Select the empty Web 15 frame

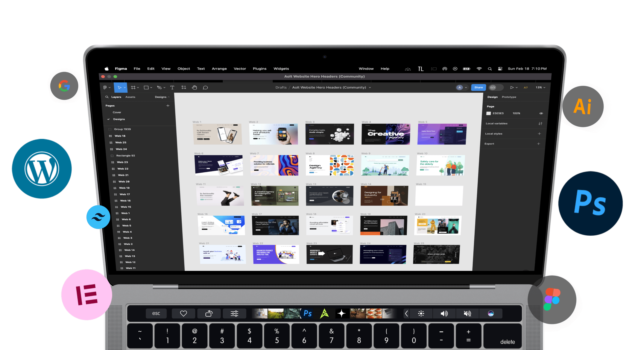439,196
